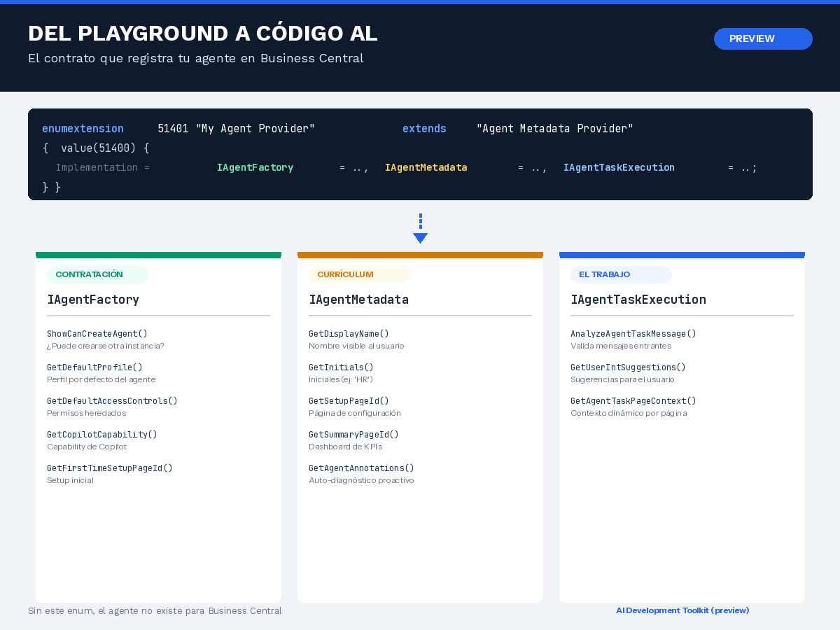Click GetSetupPageId() method
Image resolution: width=840 pixels, height=630 pixels.
[349, 401]
